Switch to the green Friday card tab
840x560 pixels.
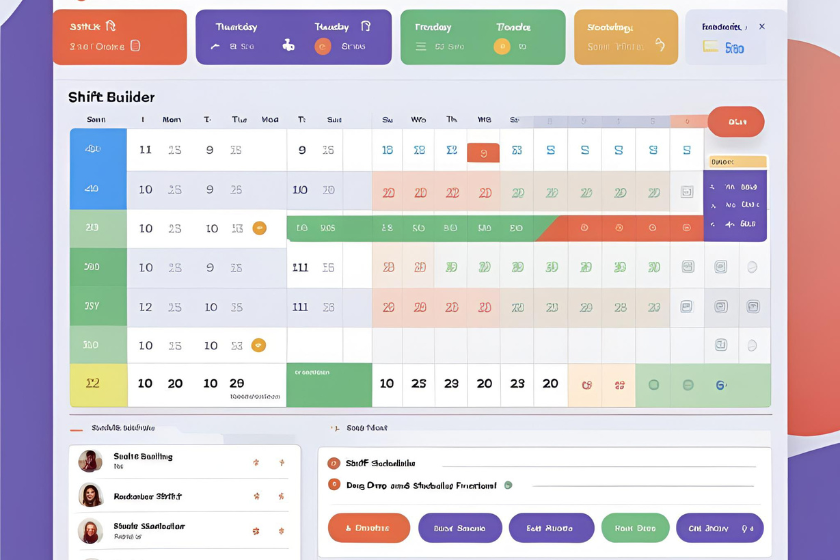[482, 37]
